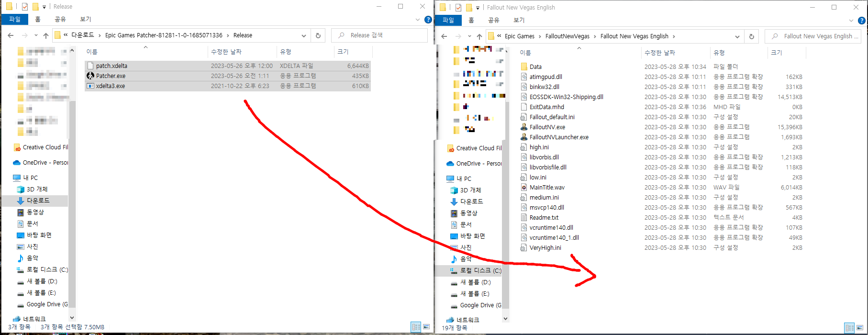Select 네트워크 in Release window sidebar
The height and width of the screenshot is (335, 868).
[30, 319]
